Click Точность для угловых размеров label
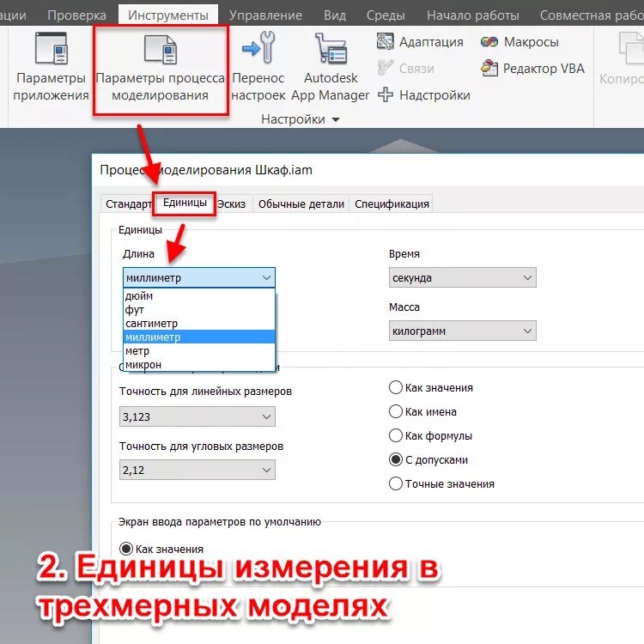The width and height of the screenshot is (644, 644). pyautogui.click(x=201, y=446)
